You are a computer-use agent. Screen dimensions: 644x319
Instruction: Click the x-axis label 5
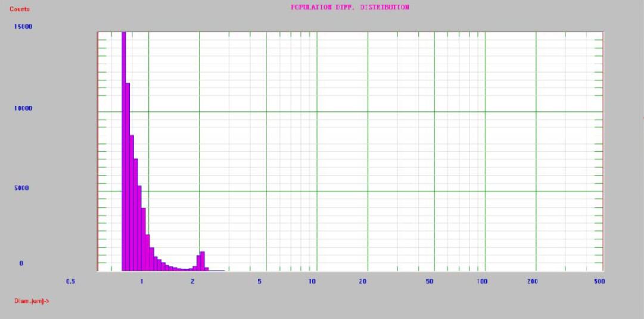(x=259, y=281)
